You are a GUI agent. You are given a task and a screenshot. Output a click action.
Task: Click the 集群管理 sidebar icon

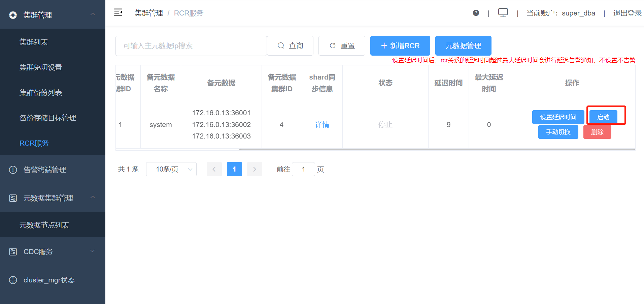13,15
